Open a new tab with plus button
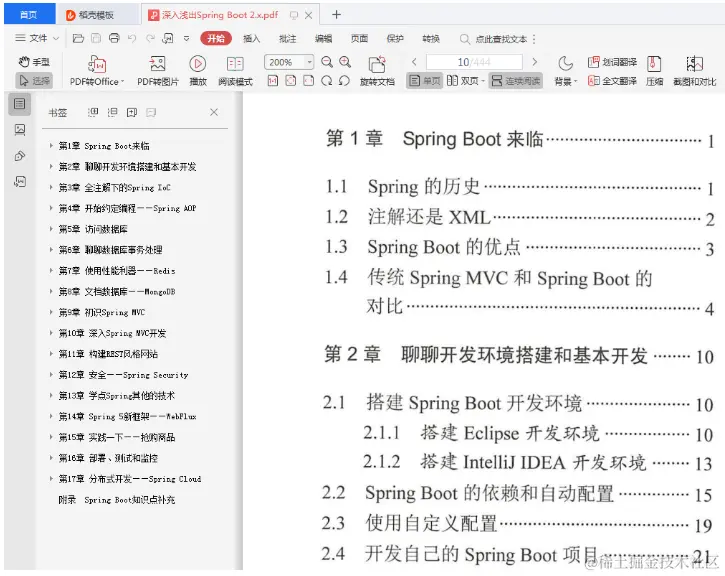Image resolution: width=725 pixels, height=576 pixels. (x=336, y=15)
